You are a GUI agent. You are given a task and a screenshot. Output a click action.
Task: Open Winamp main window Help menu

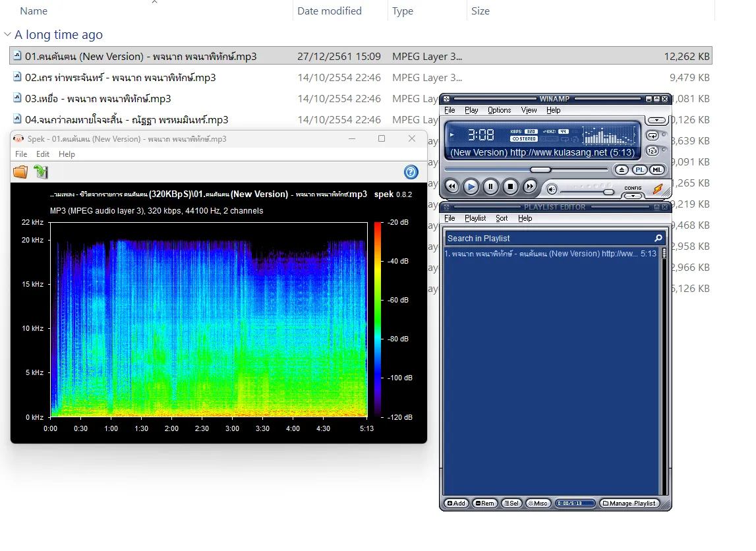coord(553,110)
